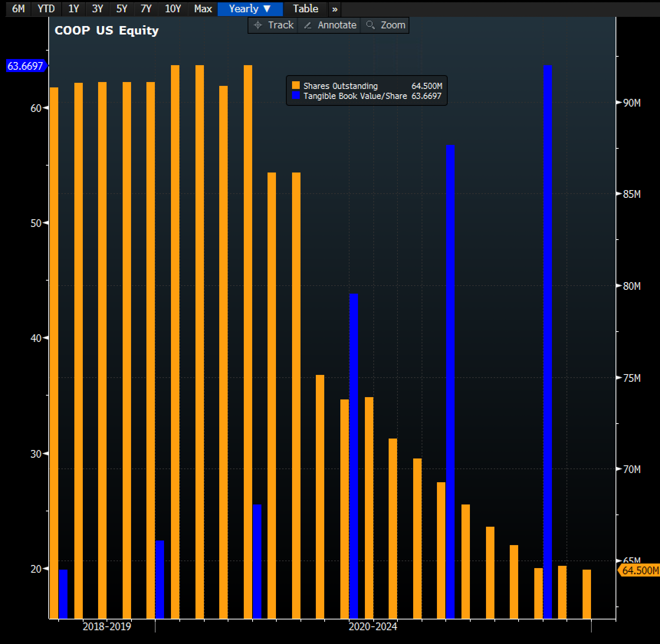This screenshot has height=644, width=660.
Task: Click the 75M right-axis label
Action: tap(632, 378)
